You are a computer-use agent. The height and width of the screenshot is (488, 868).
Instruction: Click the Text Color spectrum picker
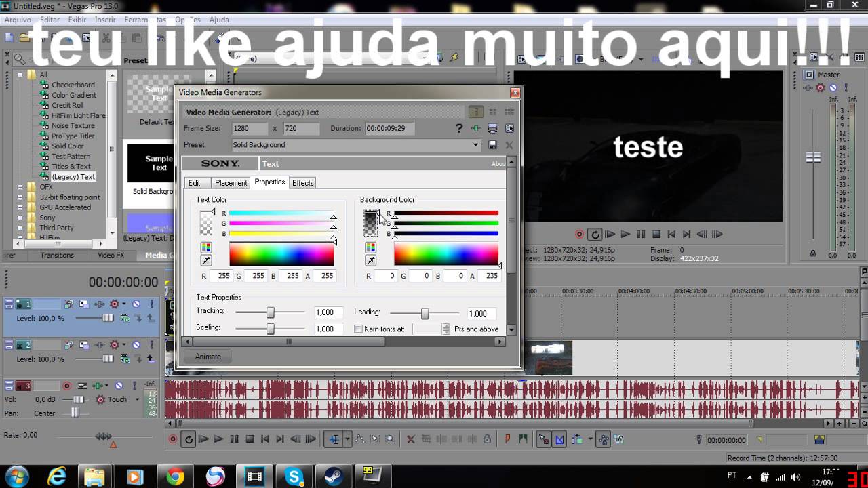[x=281, y=254]
